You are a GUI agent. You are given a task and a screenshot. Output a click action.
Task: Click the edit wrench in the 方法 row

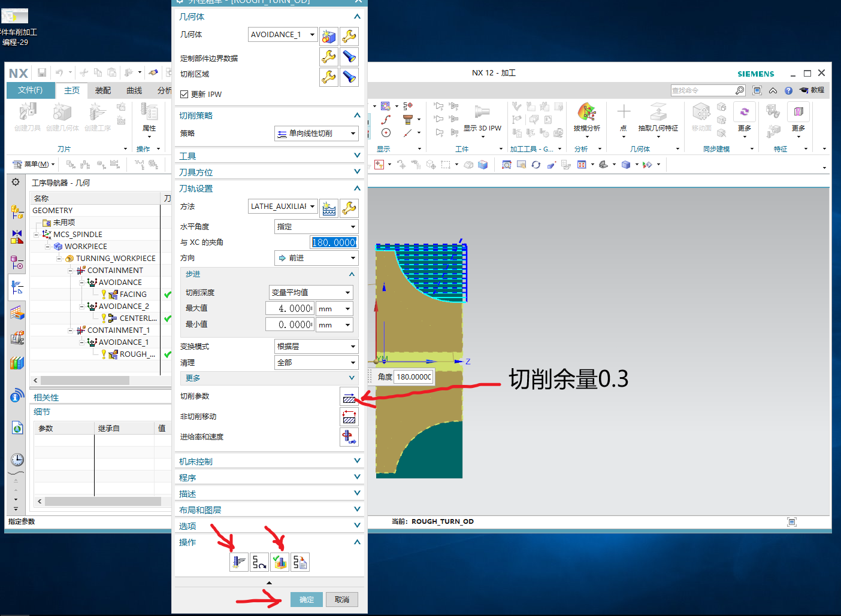coord(349,208)
